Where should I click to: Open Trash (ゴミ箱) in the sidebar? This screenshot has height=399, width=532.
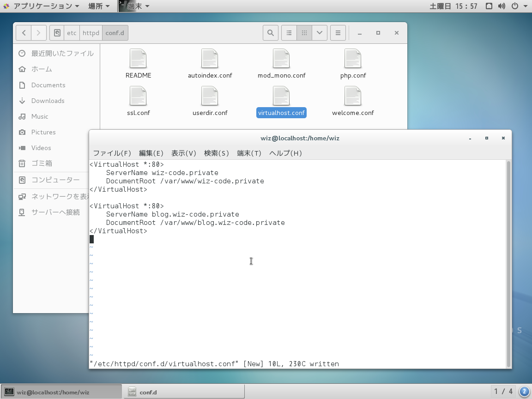pos(51,163)
